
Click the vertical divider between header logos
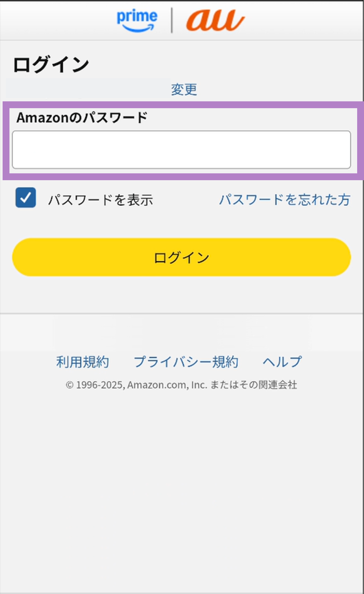pos(172,21)
